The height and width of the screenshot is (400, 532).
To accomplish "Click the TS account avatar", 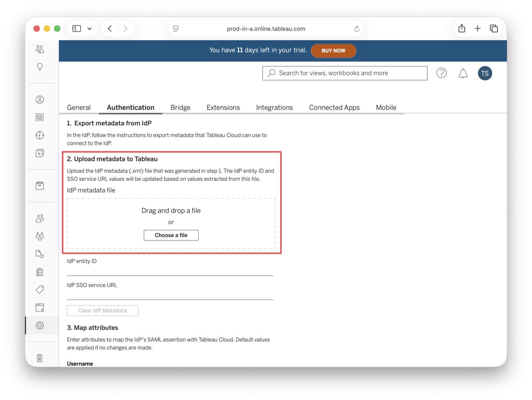I will (x=485, y=73).
